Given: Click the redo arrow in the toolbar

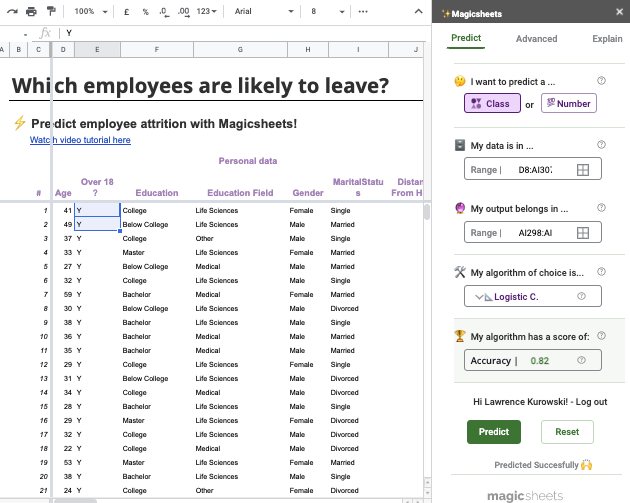Looking at the screenshot, I should click(x=10, y=11).
